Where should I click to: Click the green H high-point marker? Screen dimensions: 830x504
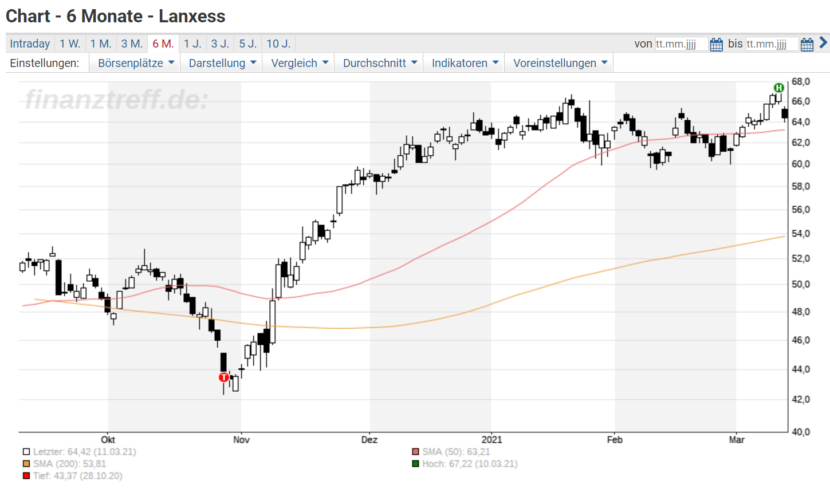click(778, 88)
